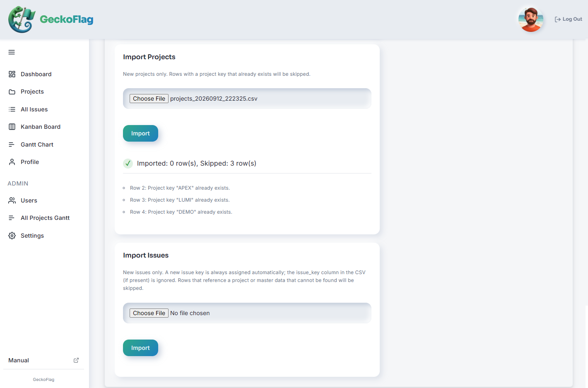Click the Dashboard grid icon
Image resolution: width=588 pixels, height=388 pixels.
tap(12, 74)
